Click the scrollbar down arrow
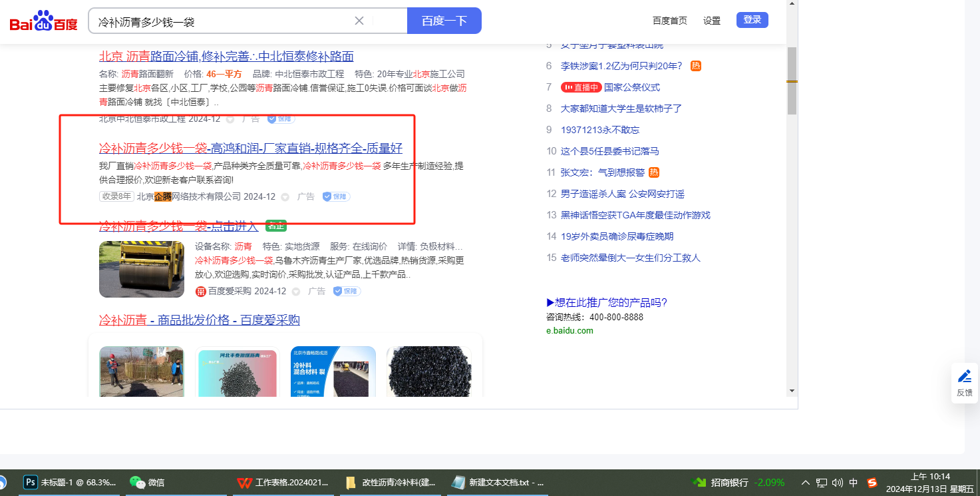The image size is (980, 496). (x=792, y=390)
